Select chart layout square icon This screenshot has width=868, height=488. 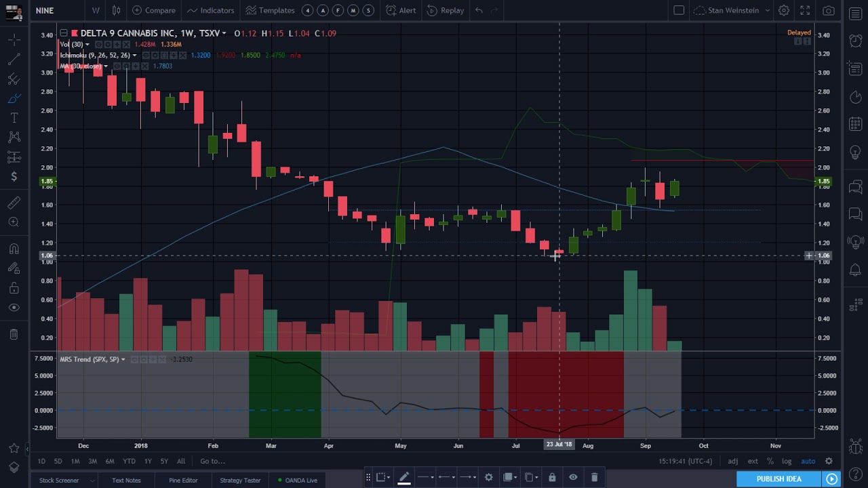coord(679,10)
